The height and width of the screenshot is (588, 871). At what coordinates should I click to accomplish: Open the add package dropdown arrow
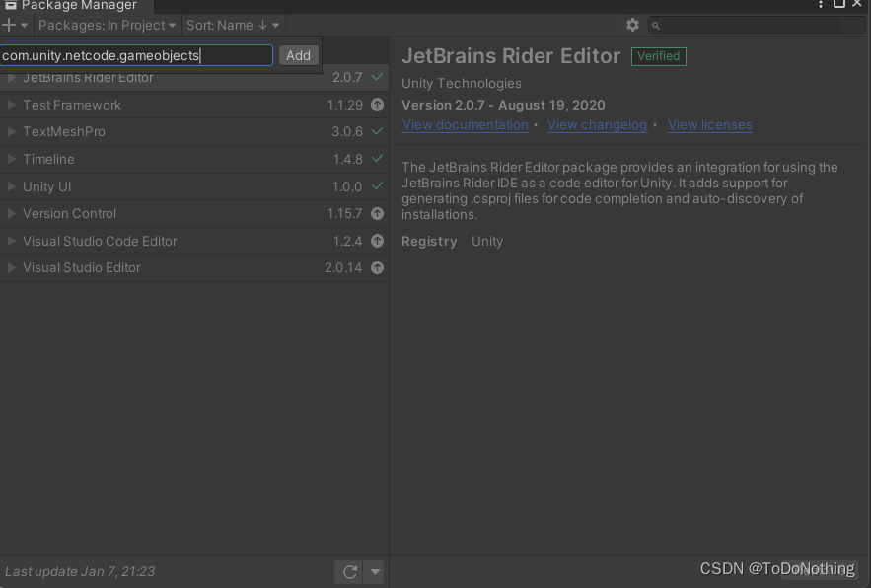24,26
